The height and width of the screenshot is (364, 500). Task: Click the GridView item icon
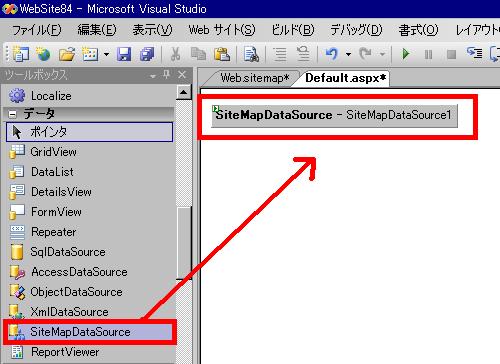[17, 152]
